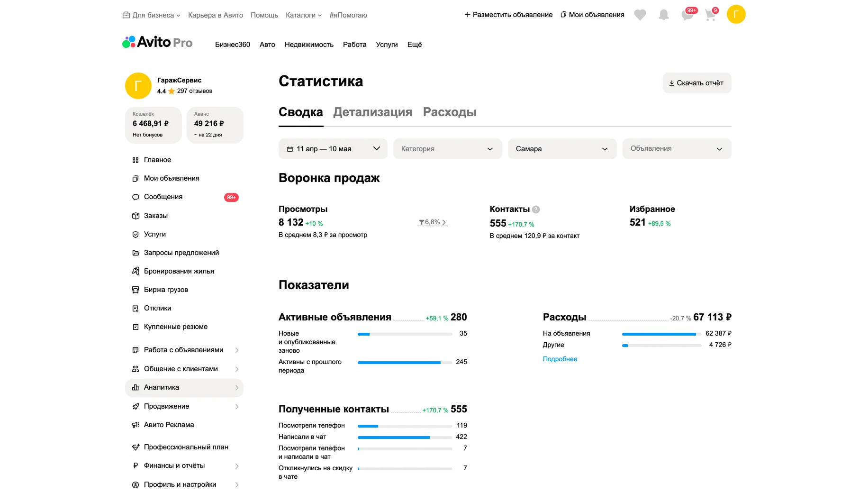Click Подробнее link under Расходы
This screenshot has width=868, height=493.
pos(560,359)
